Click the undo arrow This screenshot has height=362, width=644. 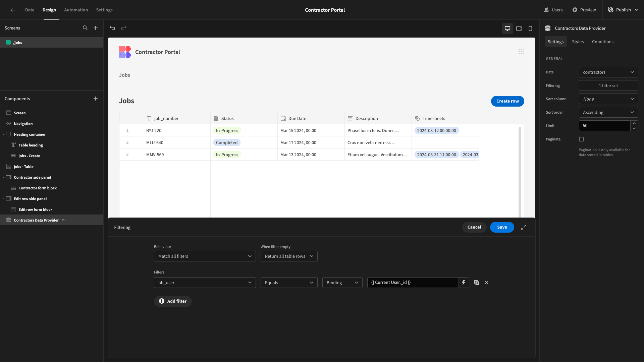coord(112,28)
